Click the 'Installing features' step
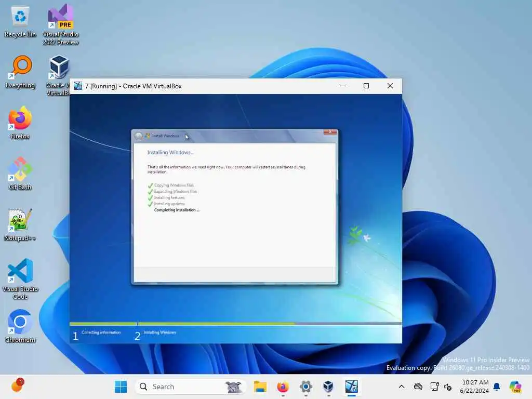532x399 pixels. pyautogui.click(x=169, y=197)
